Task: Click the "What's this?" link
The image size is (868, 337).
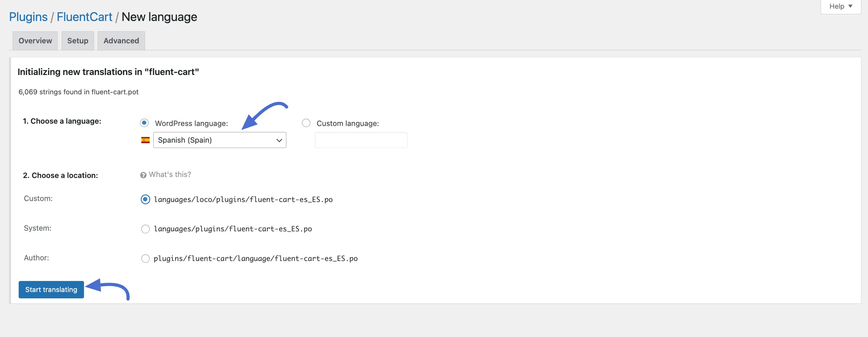Action: [x=170, y=175]
